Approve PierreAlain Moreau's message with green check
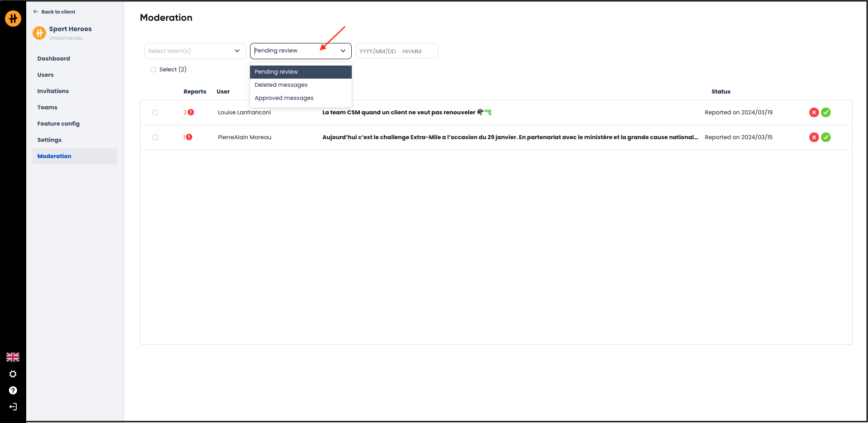The width and height of the screenshot is (868, 423). click(826, 137)
